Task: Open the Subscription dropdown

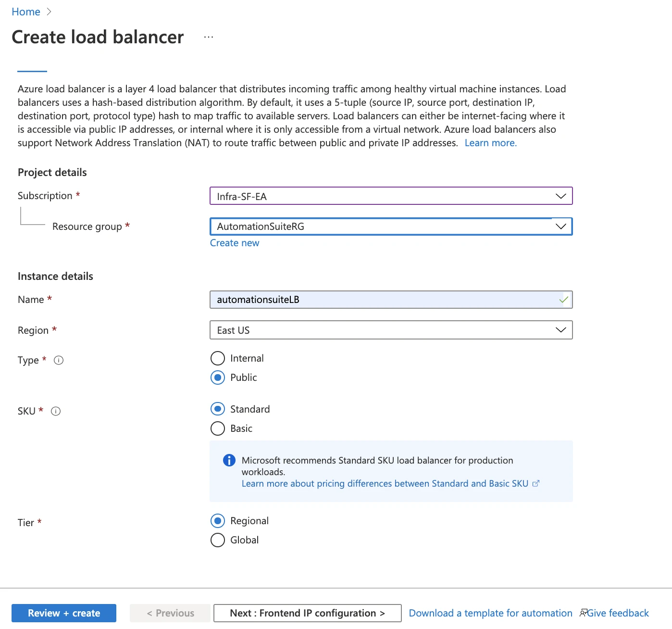Action: tap(391, 196)
